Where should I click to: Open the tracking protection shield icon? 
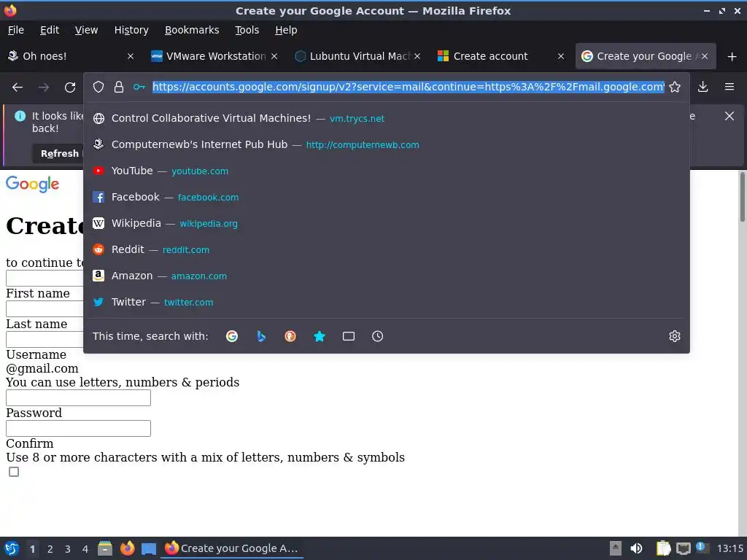click(98, 87)
